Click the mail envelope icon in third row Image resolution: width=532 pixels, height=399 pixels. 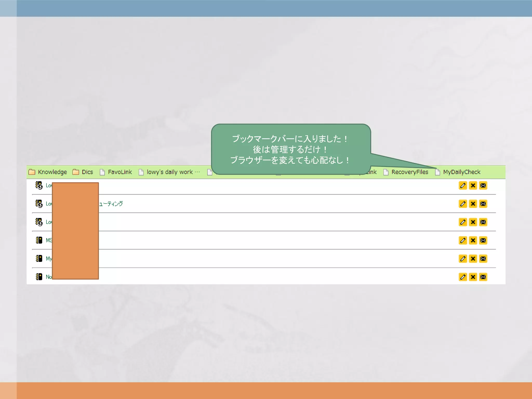point(483,222)
